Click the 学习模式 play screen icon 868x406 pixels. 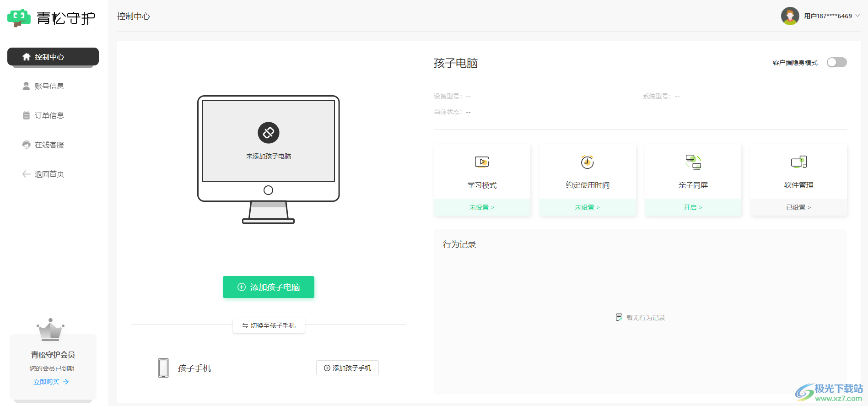point(482,162)
